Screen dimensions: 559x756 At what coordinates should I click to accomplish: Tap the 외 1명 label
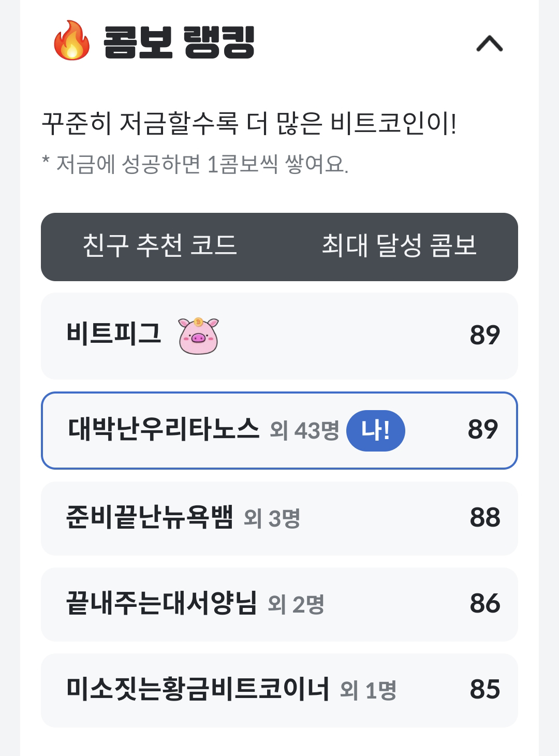pyautogui.click(x=368, y=690)
